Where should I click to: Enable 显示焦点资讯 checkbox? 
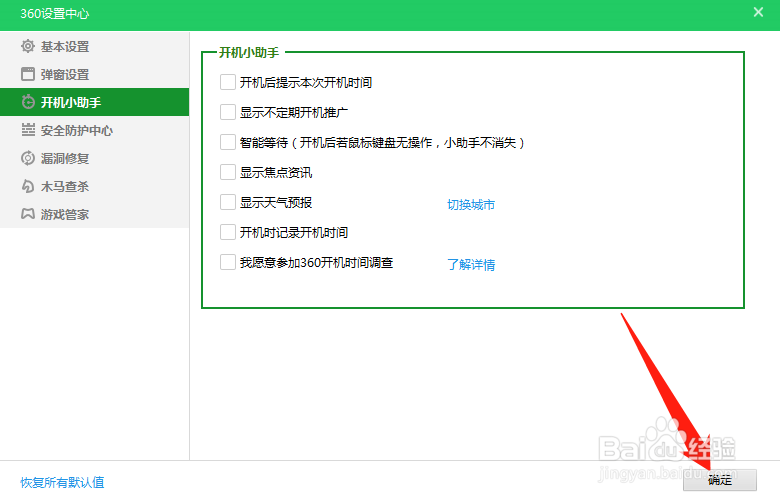[x=228, y=172]
